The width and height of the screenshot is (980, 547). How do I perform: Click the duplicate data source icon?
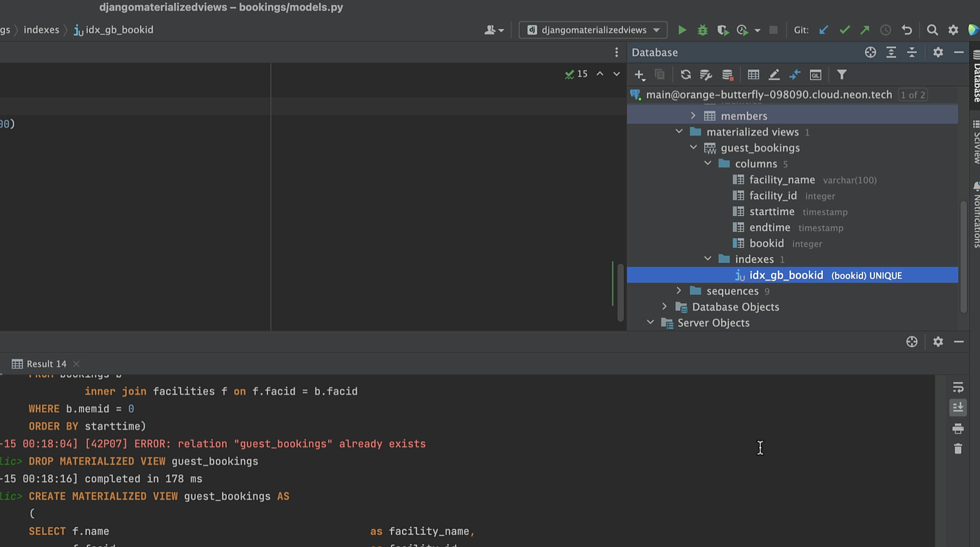click(660, 75)
